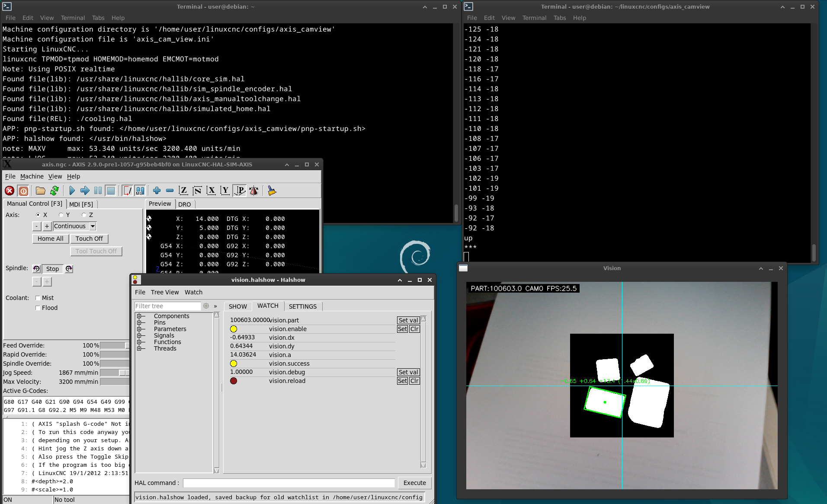The height and width of the screenshot is (504, 827).
Task: Open Halshow filter settings gear icon
Action: click(x=206, y=306)
